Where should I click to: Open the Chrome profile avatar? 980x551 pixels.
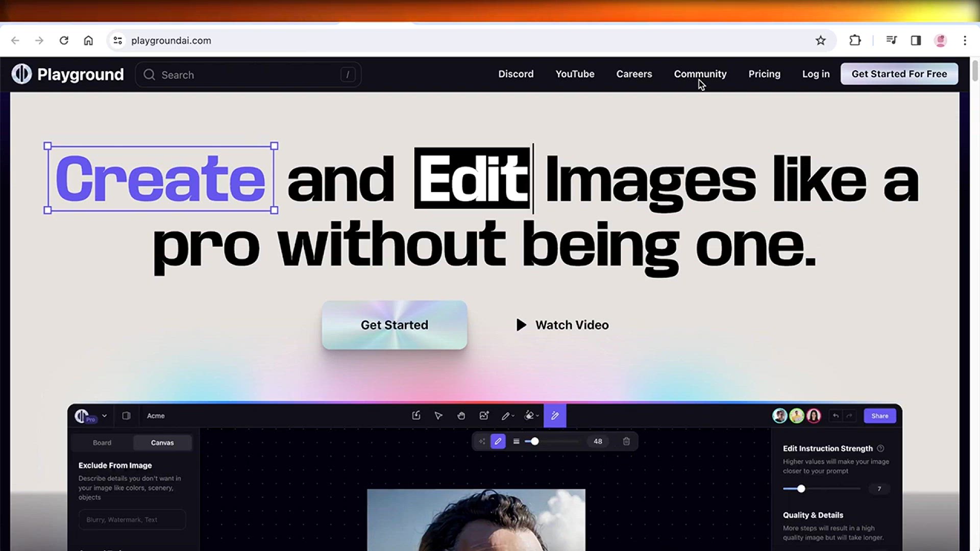click(941, 40)
